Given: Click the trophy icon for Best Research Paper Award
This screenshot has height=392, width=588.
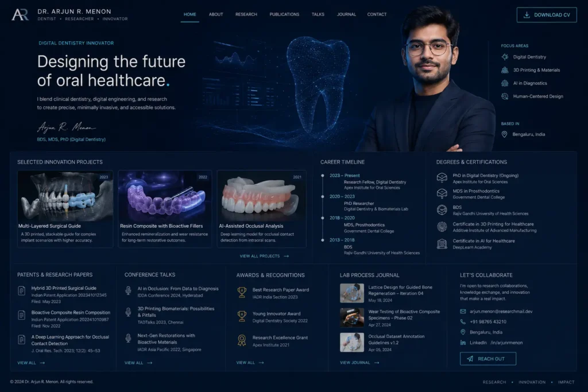Looking at the screenshot, I should (x=242, y=293).
